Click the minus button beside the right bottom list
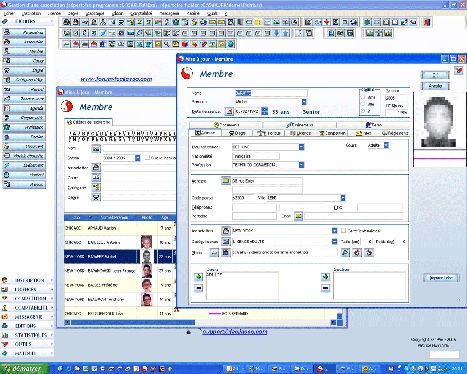Image resolution: width=467 pixels, height=374 pixels. (x=326, y=288)
